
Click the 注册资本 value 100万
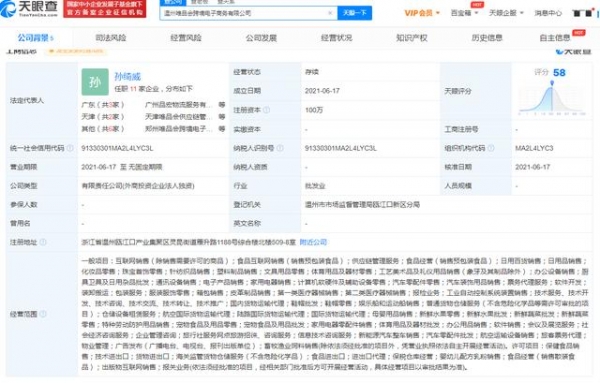pos(314,110)
